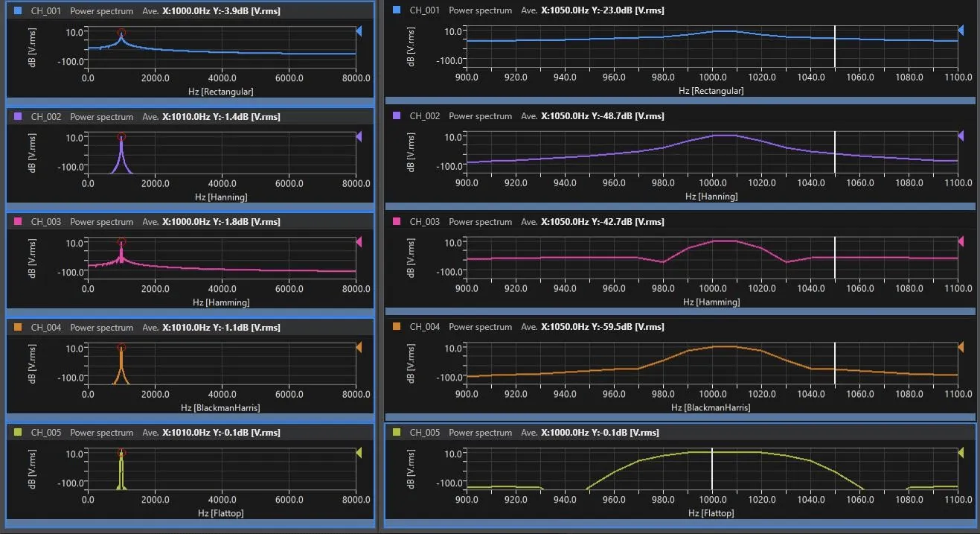Click the pink color square of CH_003 in the 900–1100 Hz graph
The width and height of the screenshot is (980, 534).
click(x=397, y=222)
